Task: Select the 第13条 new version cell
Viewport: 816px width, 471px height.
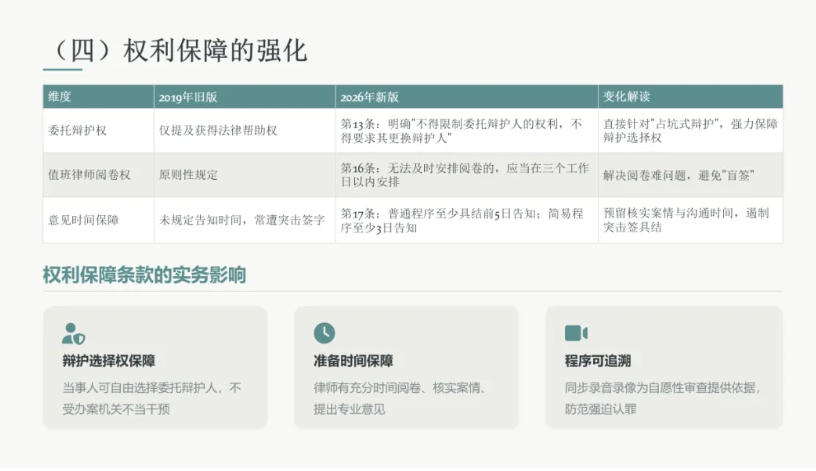Action: tap(467, 131)
